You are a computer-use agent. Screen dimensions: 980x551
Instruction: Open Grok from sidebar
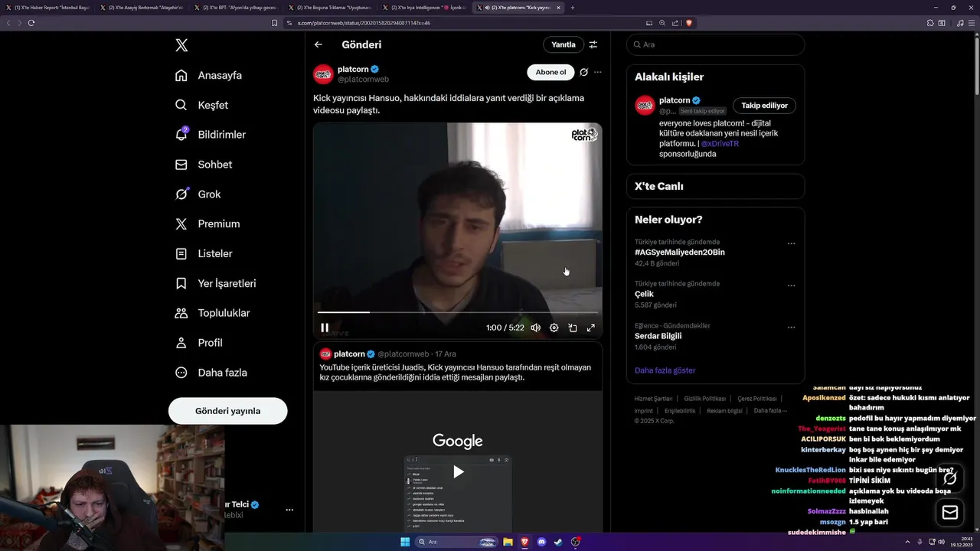coord(198,194)
